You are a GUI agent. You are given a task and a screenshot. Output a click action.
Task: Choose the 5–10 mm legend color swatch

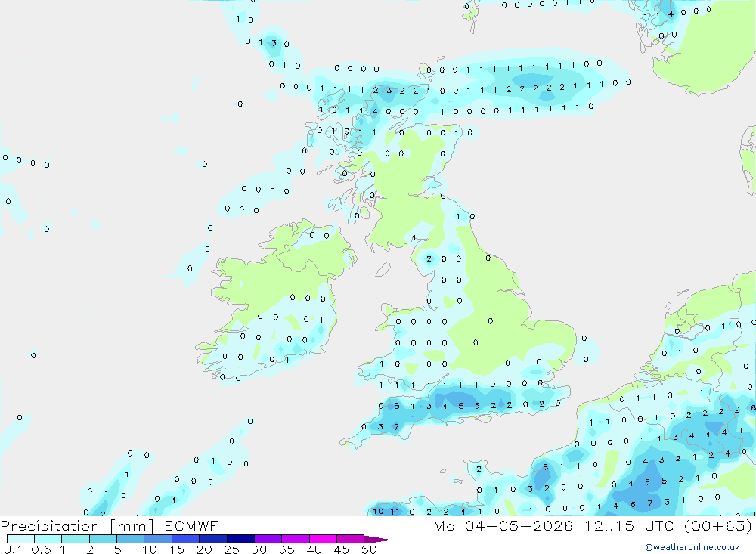pos(130,539)
